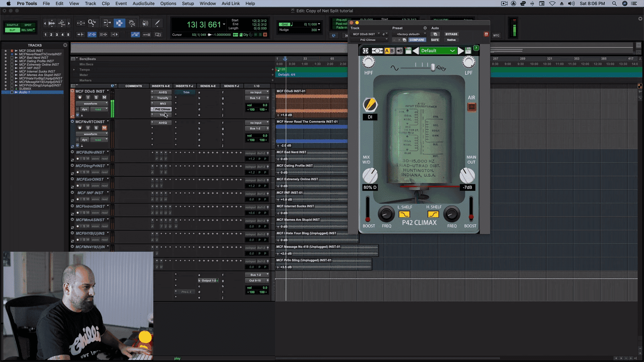The width and height of the screenshot is (644, 362).
Task: Toggle the L. SHELF filter button
Action: coord(405,214)
